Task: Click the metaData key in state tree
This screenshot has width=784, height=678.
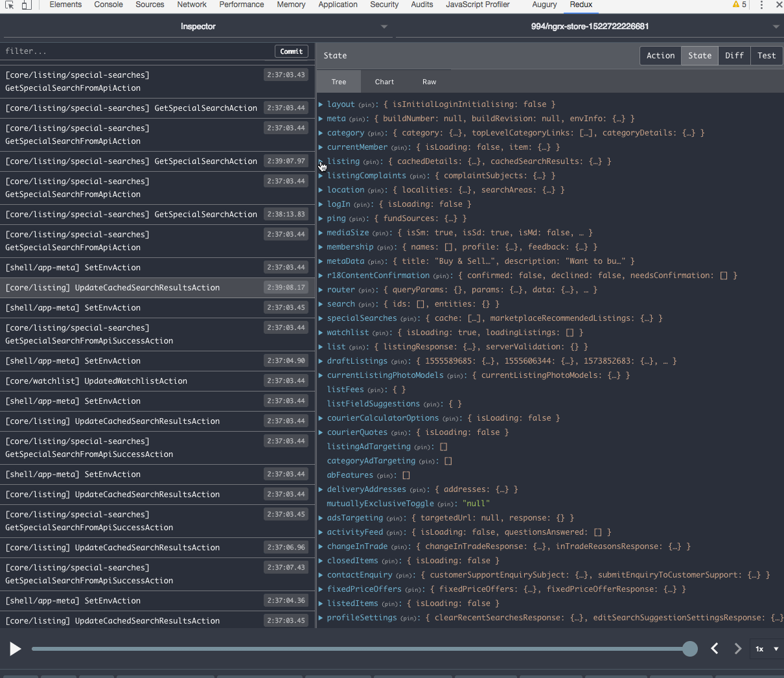Action: (x=345, y=261)
